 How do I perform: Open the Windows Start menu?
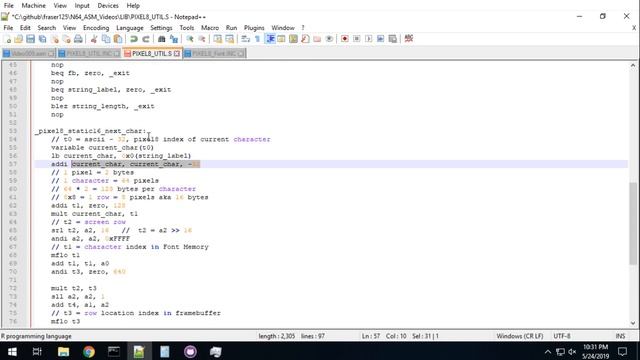coord(12,351)
